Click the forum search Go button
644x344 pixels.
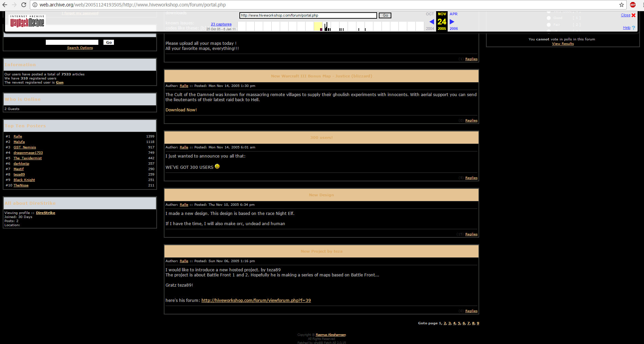pyautogui.click(x=109, y=42)
